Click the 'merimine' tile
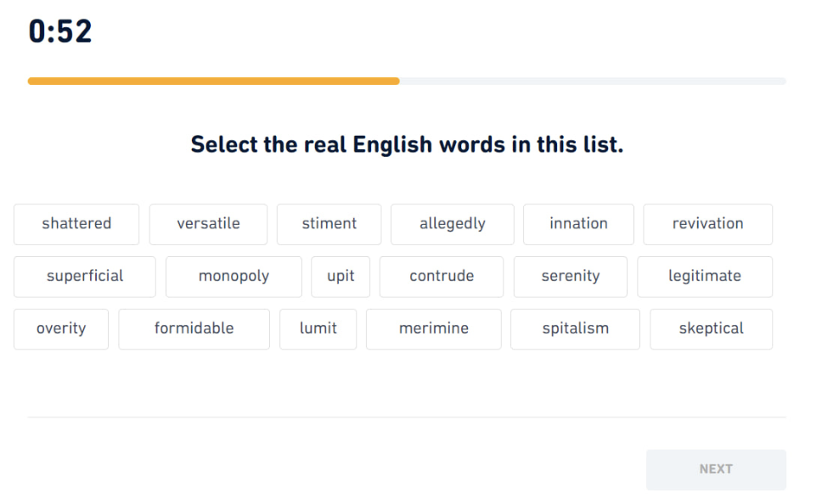The width and height of the screenshot is (822, 504). (434, 329)
